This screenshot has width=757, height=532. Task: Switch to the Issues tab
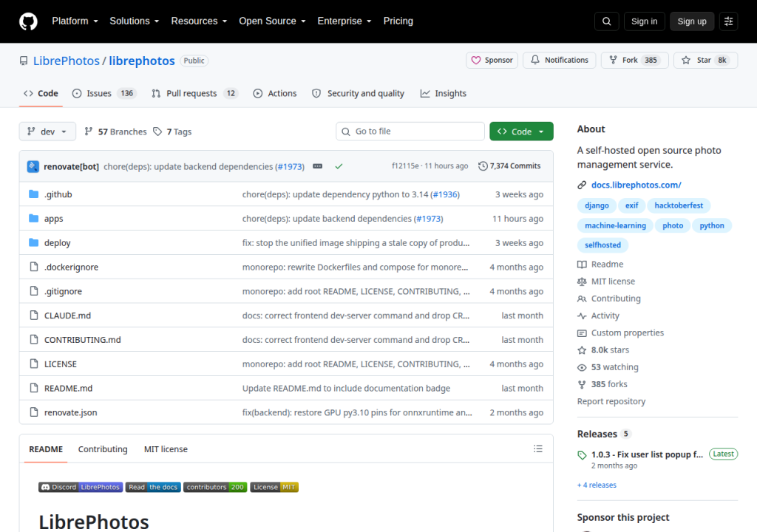104,94
